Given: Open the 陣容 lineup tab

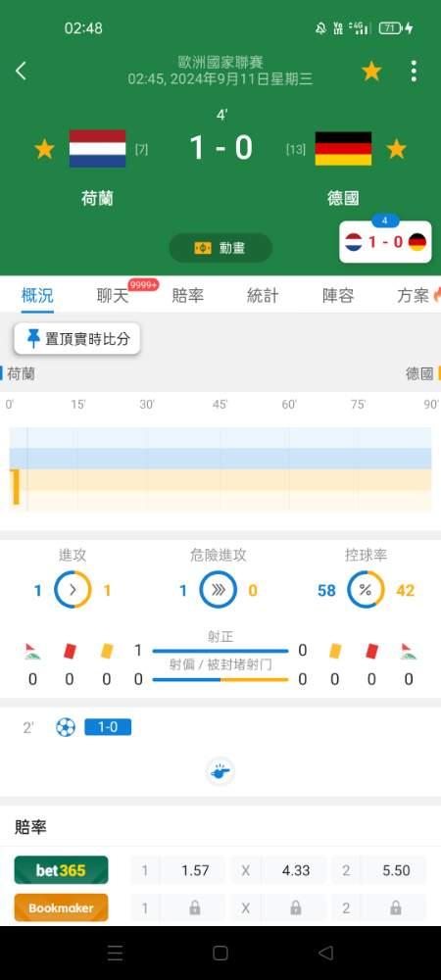Looking at the screenshot, I should tap(338, 296).
